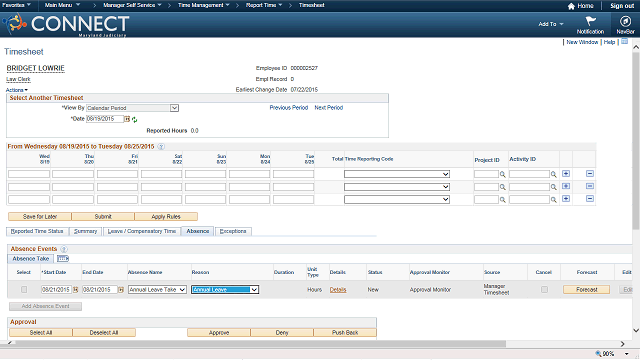Expand the Actions menu under Law Clerk
This screenshot has height=360, width=640.
pos(17,90)
